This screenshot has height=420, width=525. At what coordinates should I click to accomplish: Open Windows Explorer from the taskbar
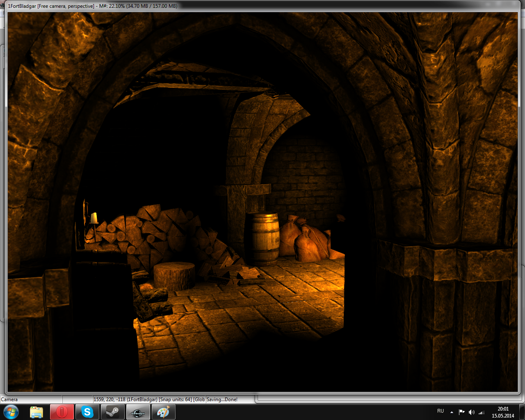coord(37,412)
